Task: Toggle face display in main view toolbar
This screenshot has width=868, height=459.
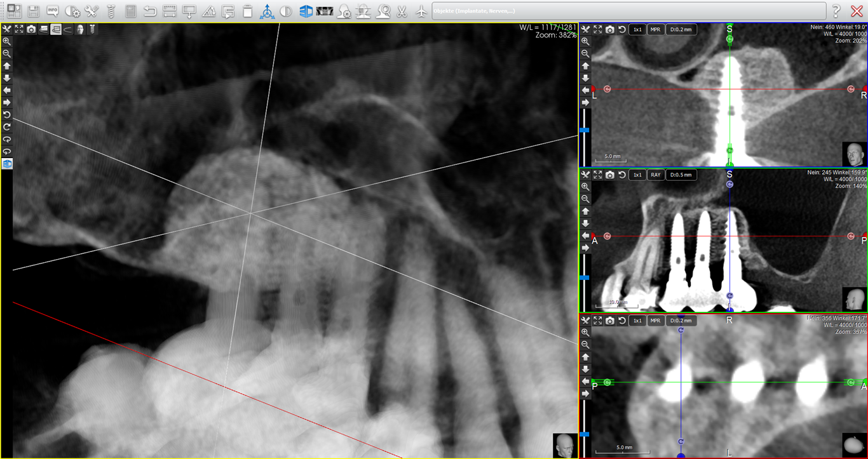Action: (x=80, y=29)
